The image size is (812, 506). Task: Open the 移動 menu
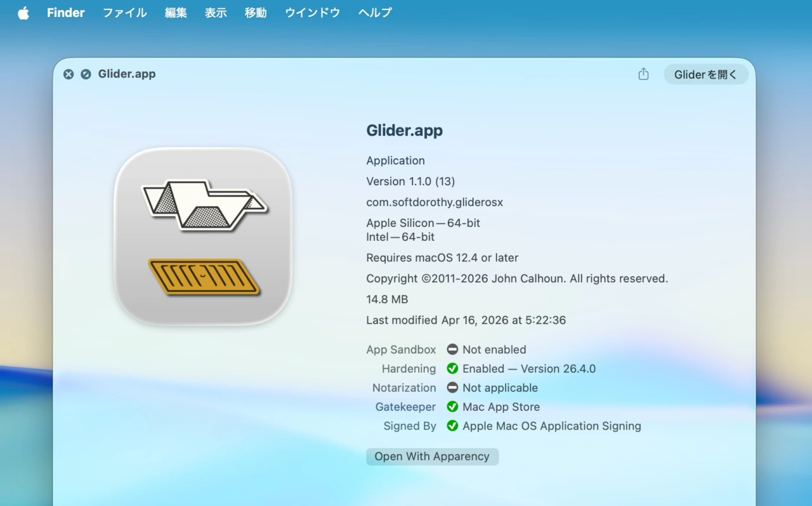pyautogui.click(x=256, y=13)
